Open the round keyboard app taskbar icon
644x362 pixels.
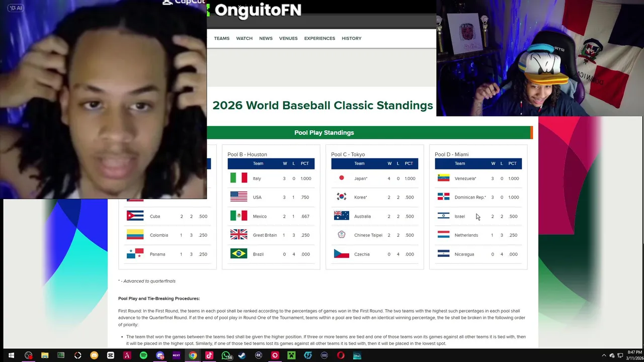point(324,355)
